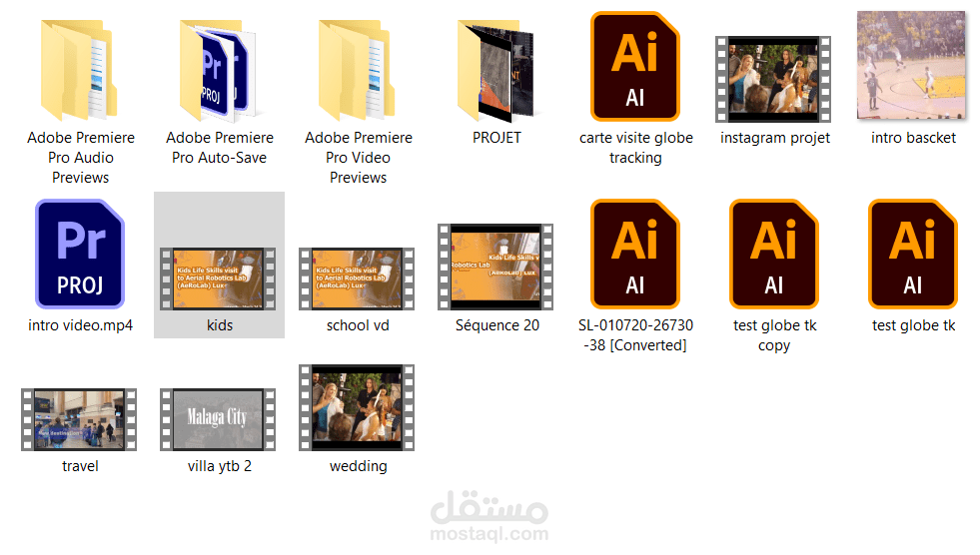This screenshot has width=980, height=555.
Task: Select the carte visite globe tracking Illustrator file icon
Action: click(635, 66)
